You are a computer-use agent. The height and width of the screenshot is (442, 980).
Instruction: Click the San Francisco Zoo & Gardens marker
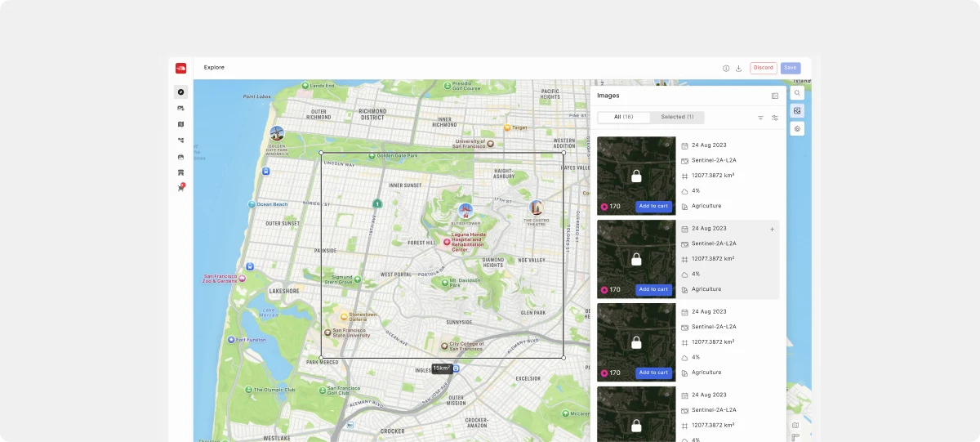tap(242, 278)
